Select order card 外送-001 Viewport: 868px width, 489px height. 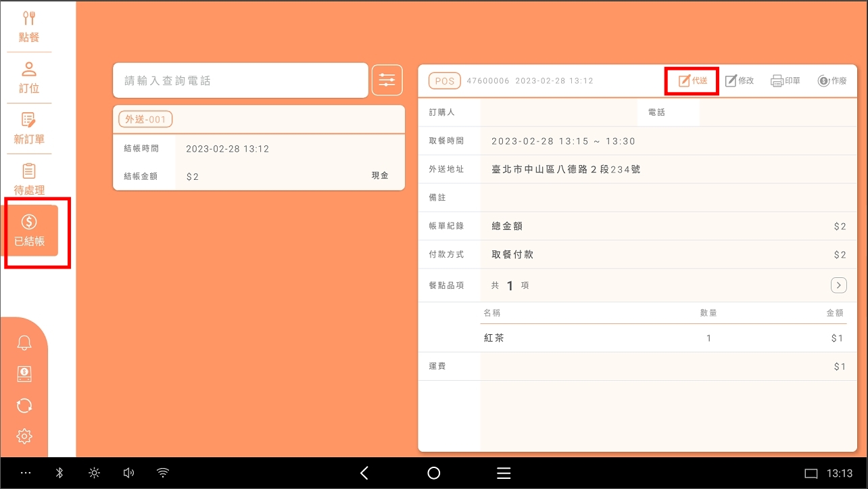click(258, 148)
